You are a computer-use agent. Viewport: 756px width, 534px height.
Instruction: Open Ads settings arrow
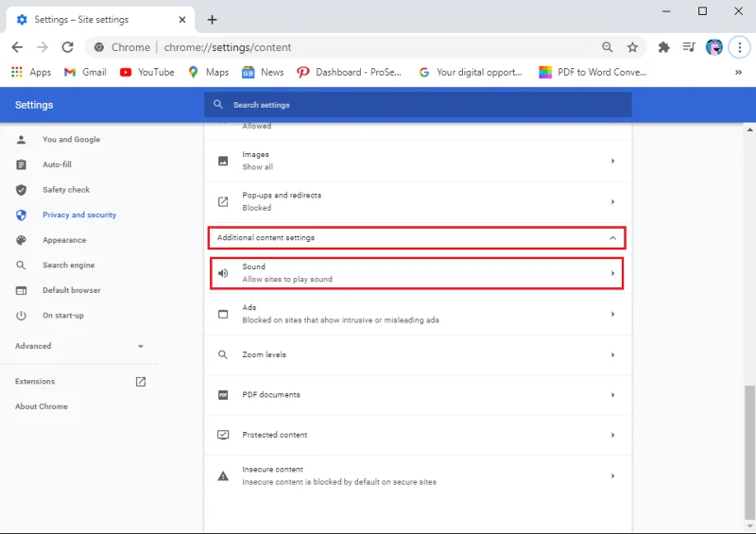point(612,314)
